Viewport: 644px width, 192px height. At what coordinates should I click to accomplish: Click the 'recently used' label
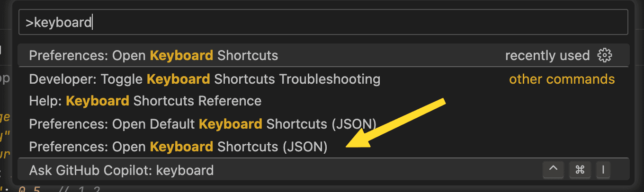547,55
